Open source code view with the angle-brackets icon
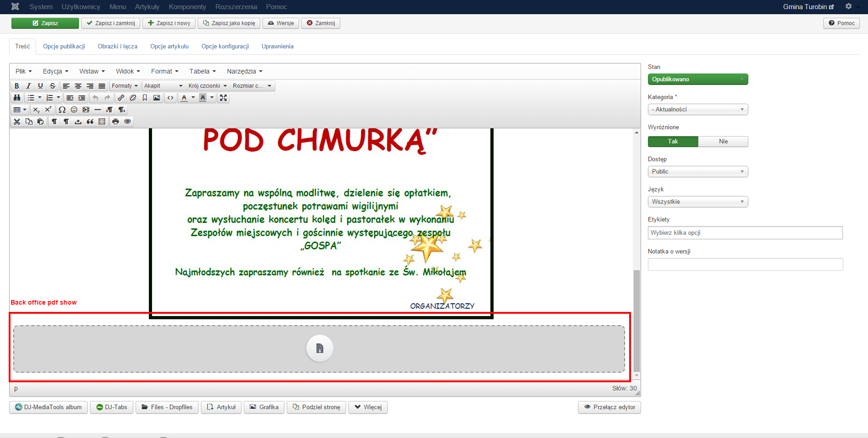Viewport: 868px width, 438px height. pyautogui.click(x=170, y=98)
